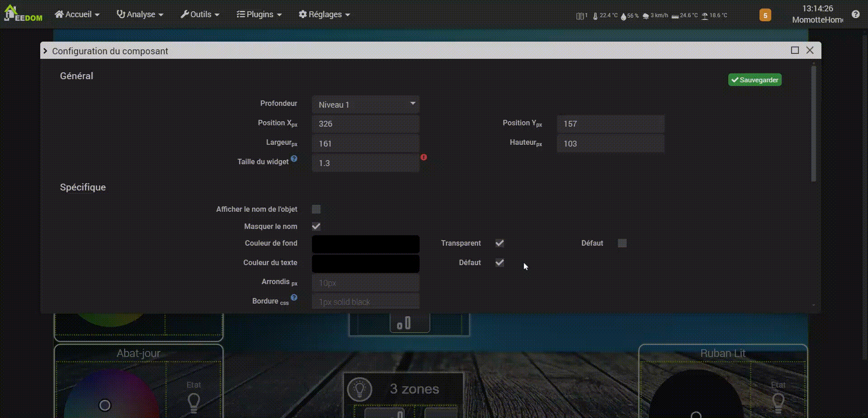Open the Accueil menu
The image size is (868, 418).
tap(77, 14)
